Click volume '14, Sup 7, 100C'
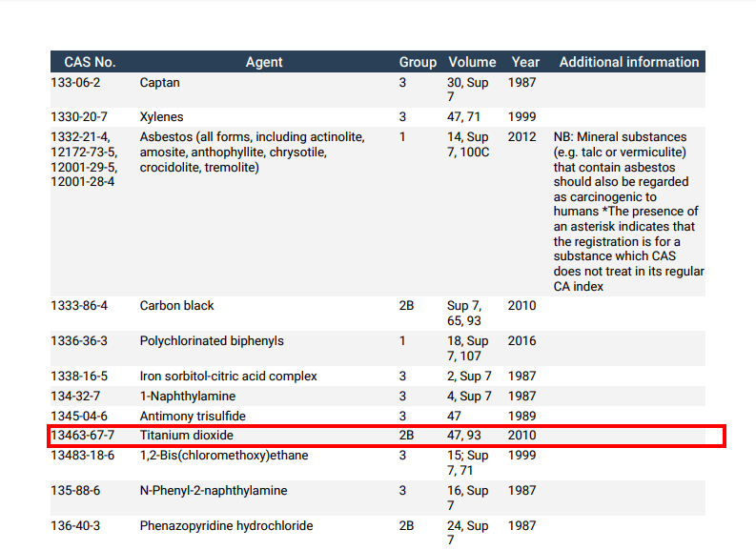756x550 pixels. pos(468,144)
